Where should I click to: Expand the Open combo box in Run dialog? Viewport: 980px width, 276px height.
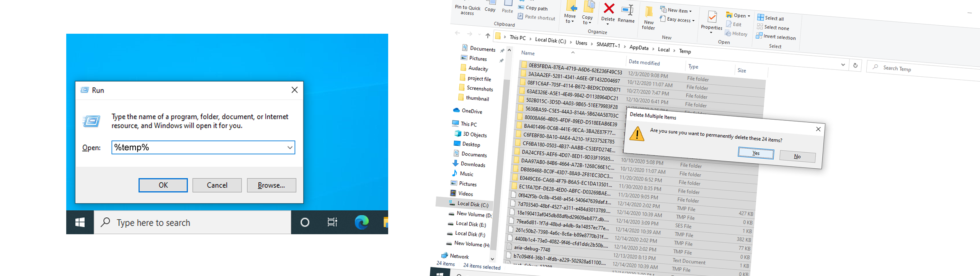tap(290, 148)
